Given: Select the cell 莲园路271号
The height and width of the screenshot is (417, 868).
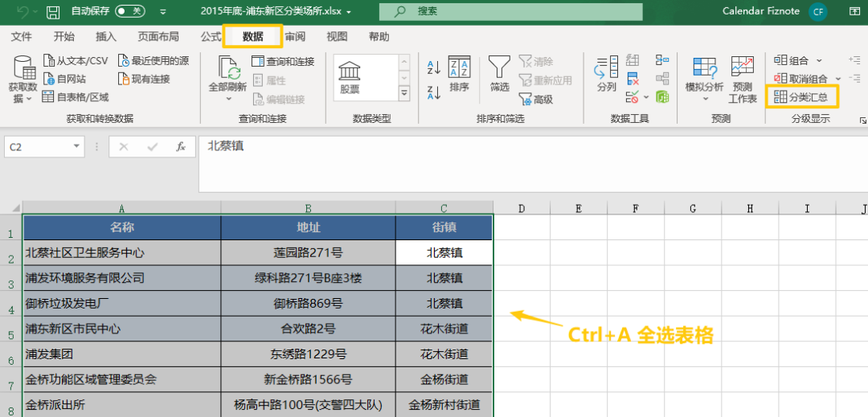Looking at the screenshot, I should pyautogui.click(x=308, y=252).
